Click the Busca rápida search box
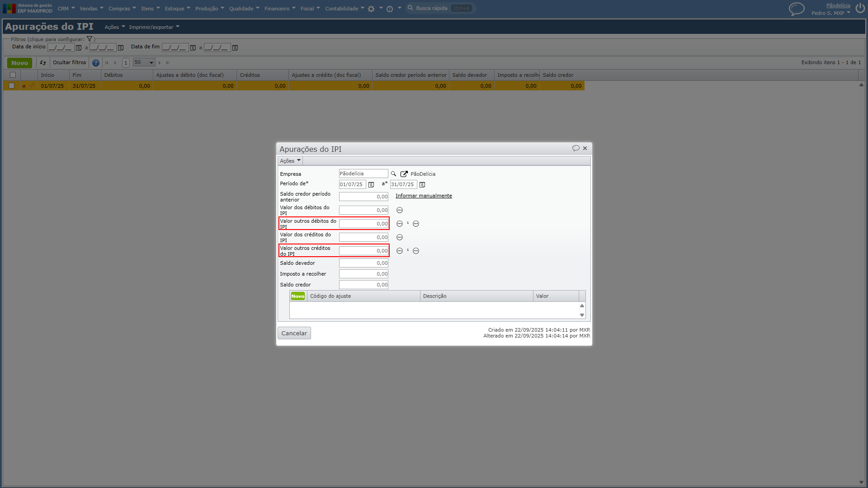Image resolution: width=868 pixels, height=488 pixels. tap(441, 8)
